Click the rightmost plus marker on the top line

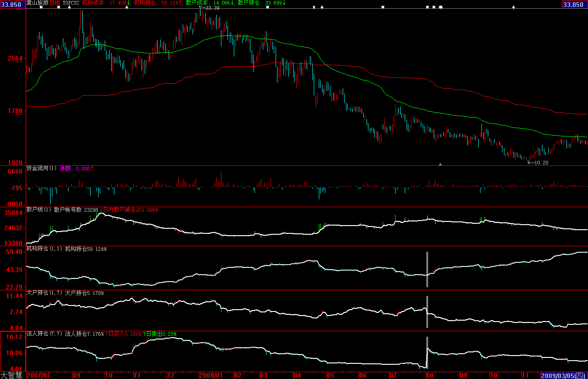[514, 7]
